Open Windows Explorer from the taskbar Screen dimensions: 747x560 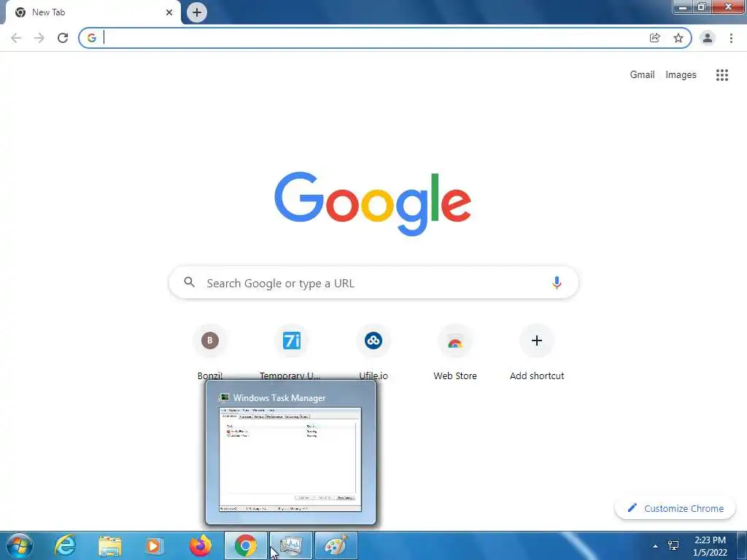pyautogui.click(x=109, y=545)
